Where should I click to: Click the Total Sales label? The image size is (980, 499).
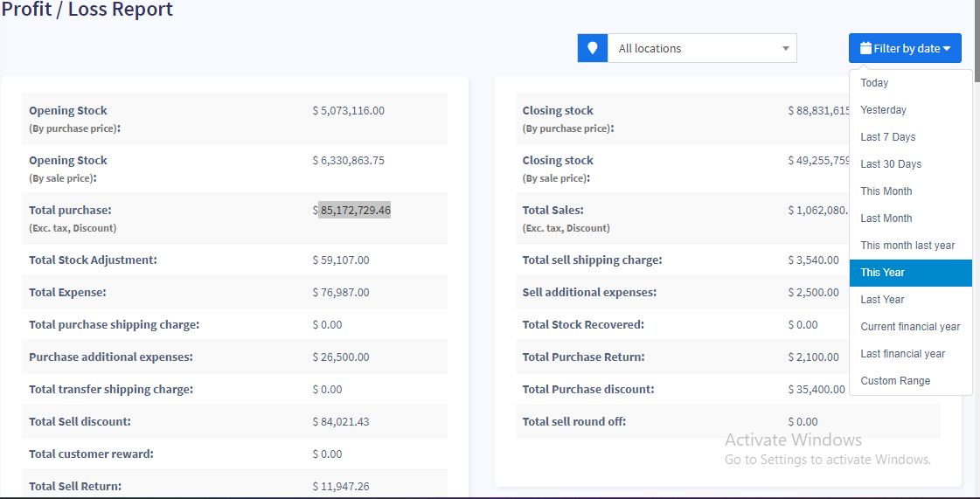(553, 211)
